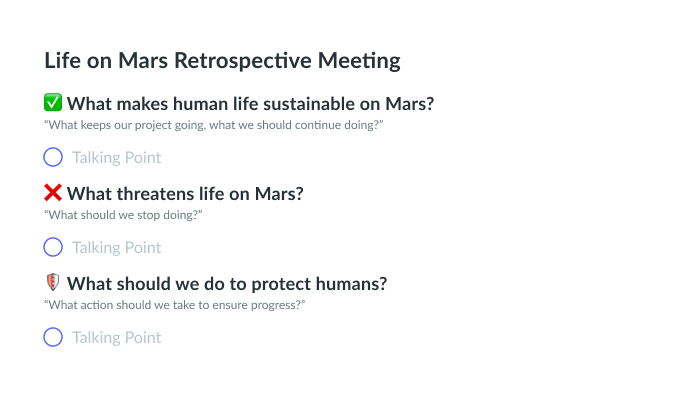Click the word Mars in first section heading
This screenshot has height=396, width=684.
410,104
